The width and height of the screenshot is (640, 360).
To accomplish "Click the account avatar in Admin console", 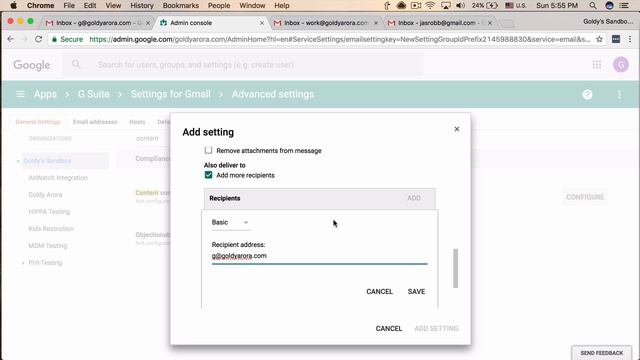I will [x=620, y=64].
